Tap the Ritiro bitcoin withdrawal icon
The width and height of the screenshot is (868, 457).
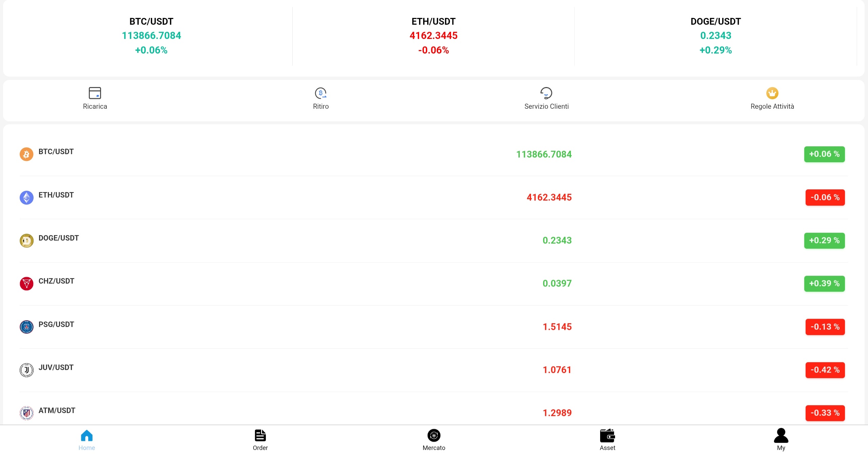point(320,93)
